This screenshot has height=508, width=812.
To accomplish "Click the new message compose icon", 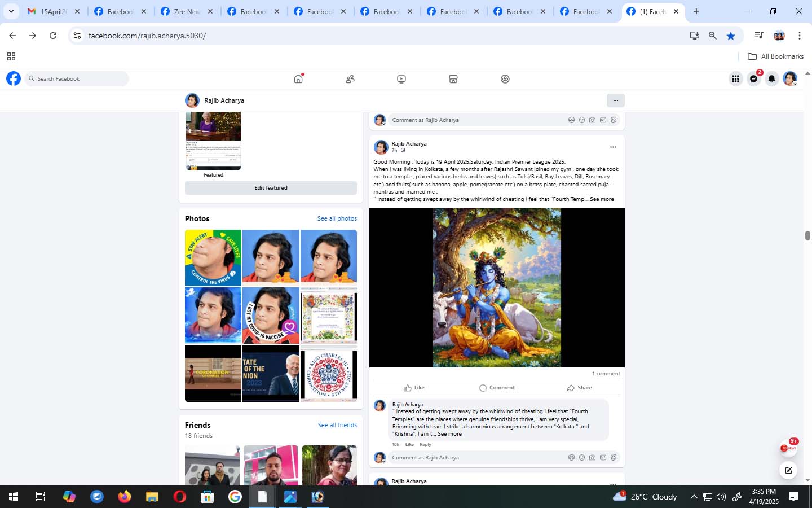I will click(788, 470).
